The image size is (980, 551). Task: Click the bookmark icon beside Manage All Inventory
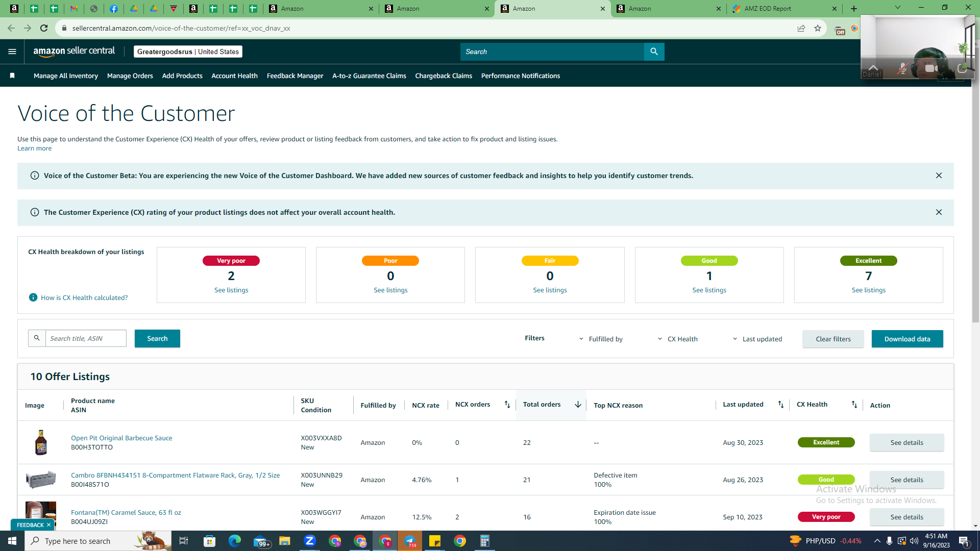[12, 76]
